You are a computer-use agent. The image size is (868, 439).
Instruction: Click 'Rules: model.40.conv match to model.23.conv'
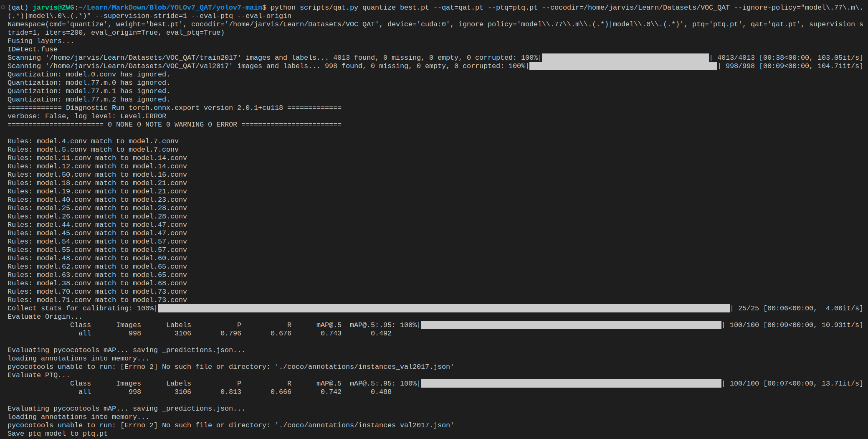coord(97,200)
